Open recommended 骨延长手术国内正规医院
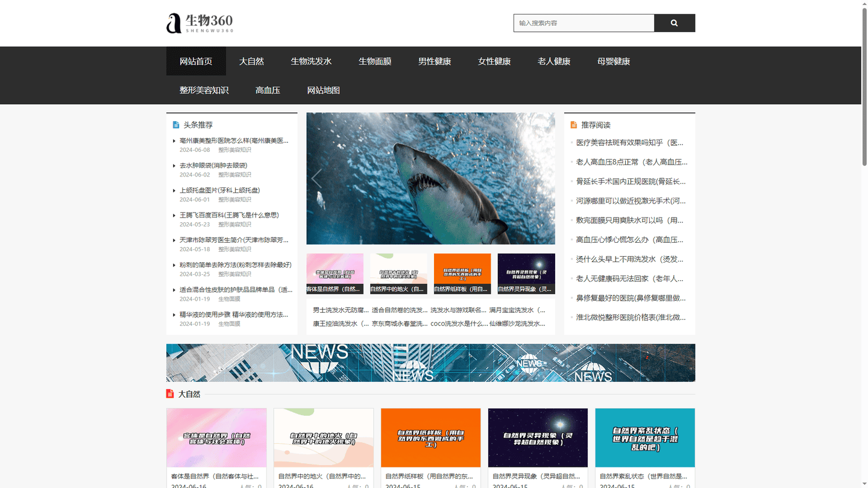Image resolution: width=868 pixels, height=488 pixels. tap(631, 181)
